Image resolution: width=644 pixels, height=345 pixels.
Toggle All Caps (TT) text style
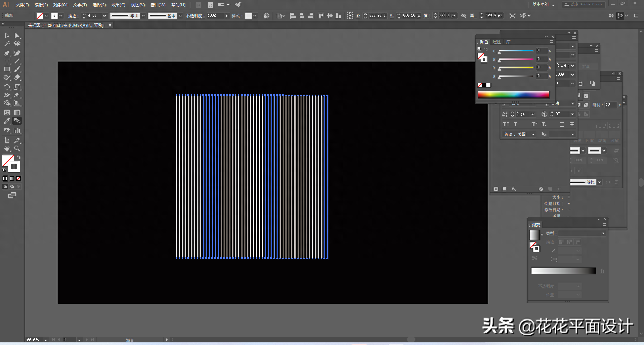click(506, 125)
